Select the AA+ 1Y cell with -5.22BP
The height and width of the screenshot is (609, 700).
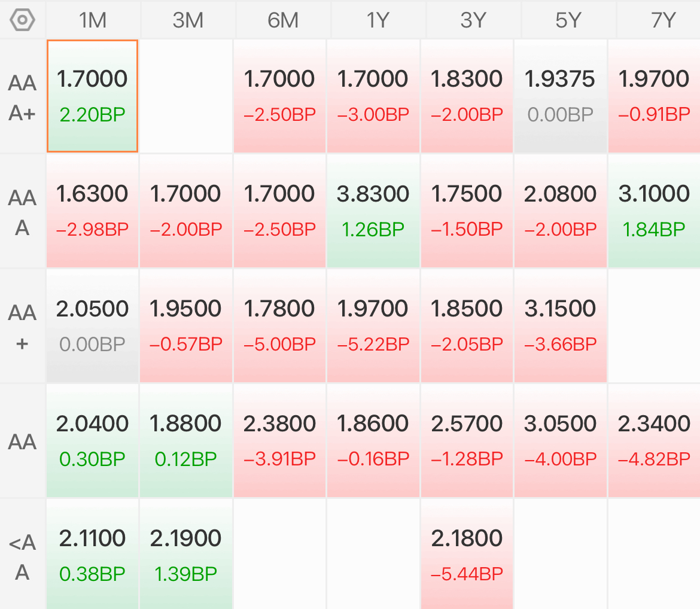[373, 325]
